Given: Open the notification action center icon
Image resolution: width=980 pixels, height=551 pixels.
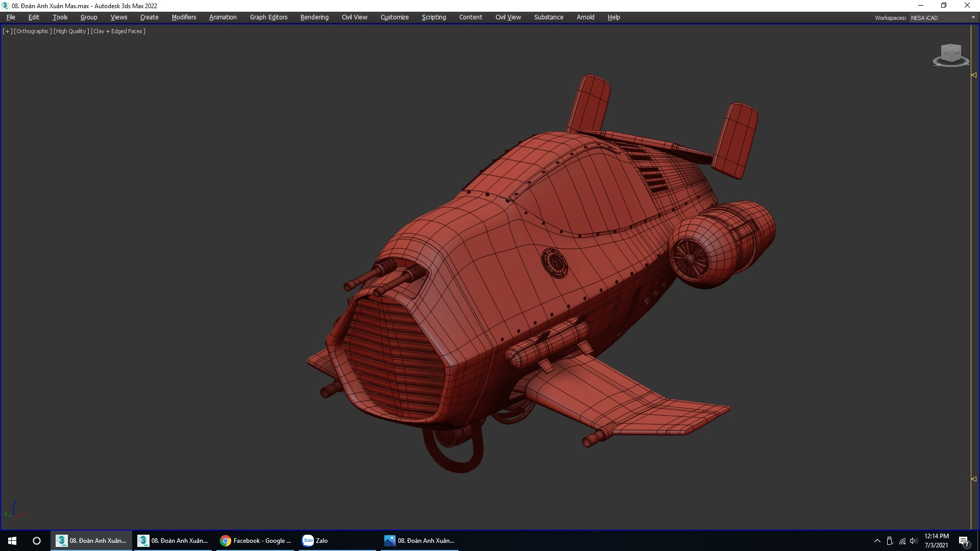Looking at the screenshot, I should (964, 541).
